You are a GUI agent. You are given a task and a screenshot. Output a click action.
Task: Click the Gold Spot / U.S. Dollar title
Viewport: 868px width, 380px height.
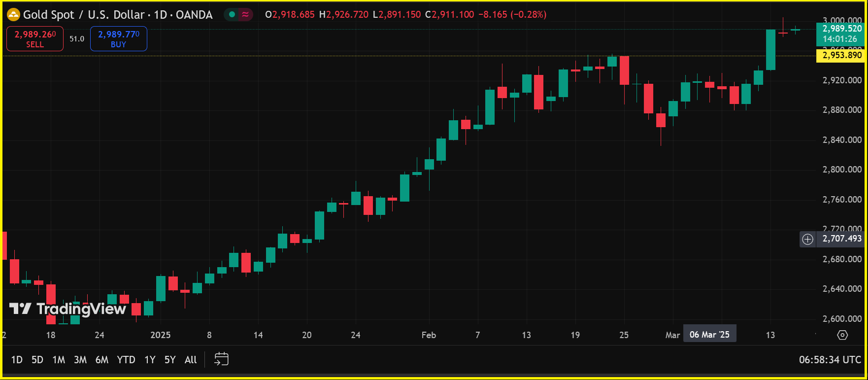pos(84,15)
